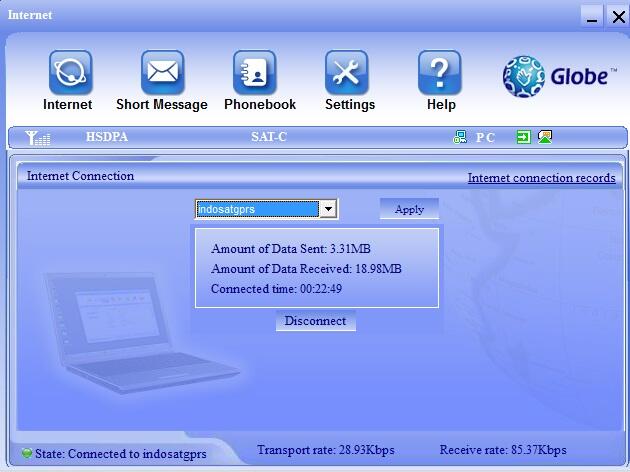The height and width of the screenshot is (472, 630).
Task: Open the Phonebook icon
Action: [x=255, y=73]
